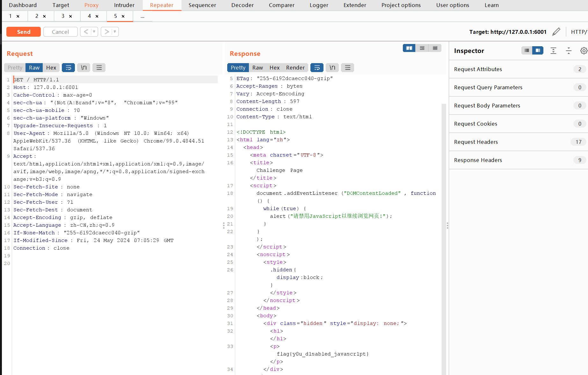Send the request
Viewport: 588px width, 375px height.
click(x=24, y=32)
